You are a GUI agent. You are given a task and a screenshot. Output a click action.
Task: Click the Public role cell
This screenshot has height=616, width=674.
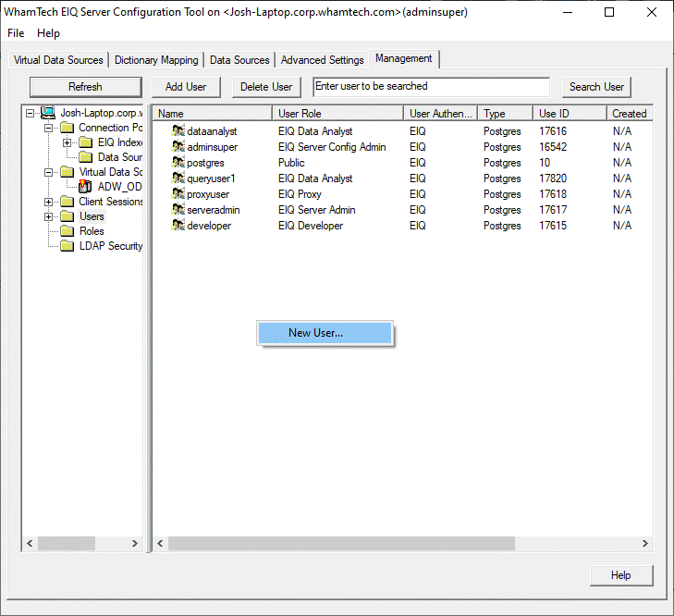point(291,163)
